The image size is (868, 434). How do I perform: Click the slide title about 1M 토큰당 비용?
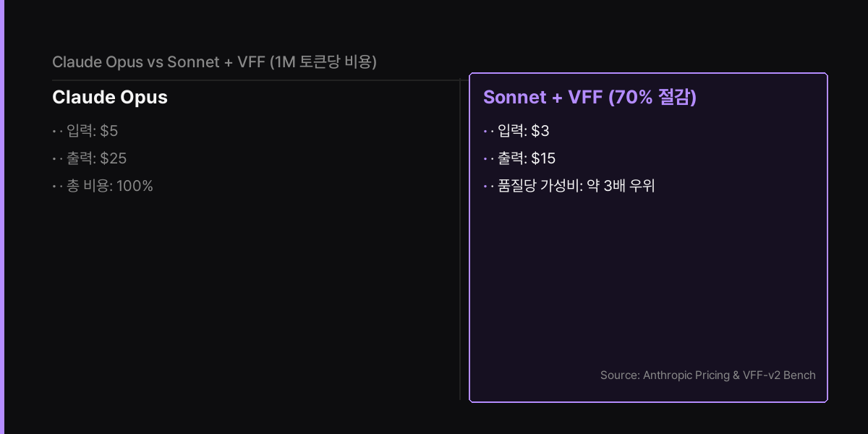click(x=215, y=62)
